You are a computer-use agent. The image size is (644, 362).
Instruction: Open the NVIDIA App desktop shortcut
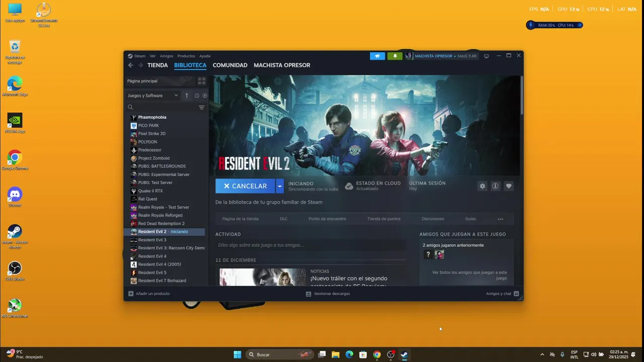point(15,123)
